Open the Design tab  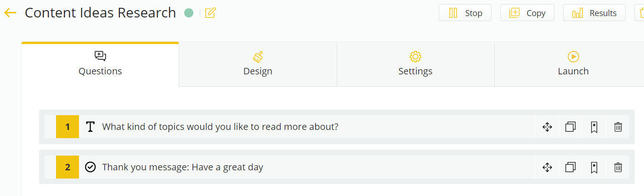[x=258, y=64]
